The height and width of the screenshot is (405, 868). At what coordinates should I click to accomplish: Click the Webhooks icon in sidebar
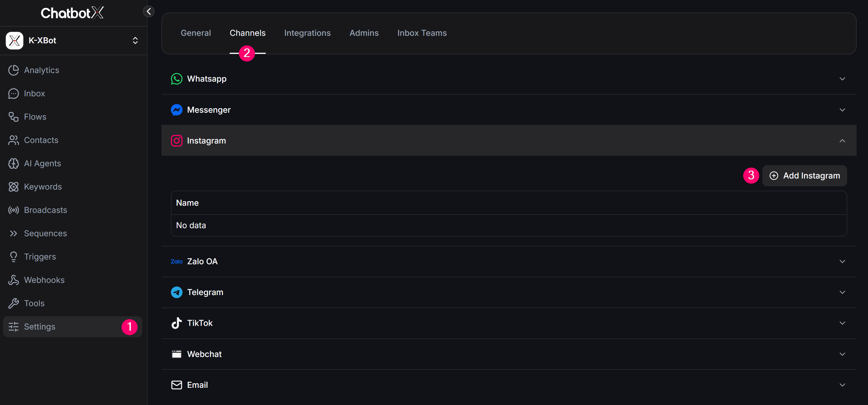click(x=14, y=280)
